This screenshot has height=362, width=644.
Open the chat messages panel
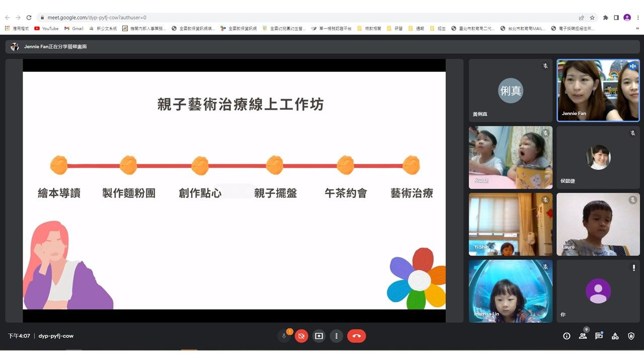[x=599, y=336]
